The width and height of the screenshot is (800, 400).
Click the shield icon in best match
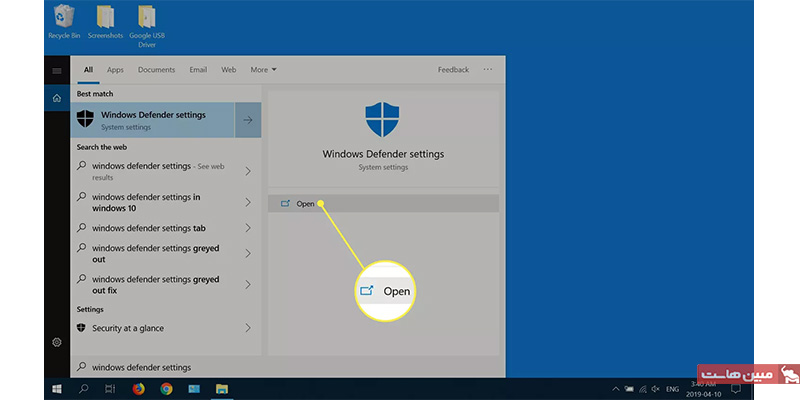[85, 119]
